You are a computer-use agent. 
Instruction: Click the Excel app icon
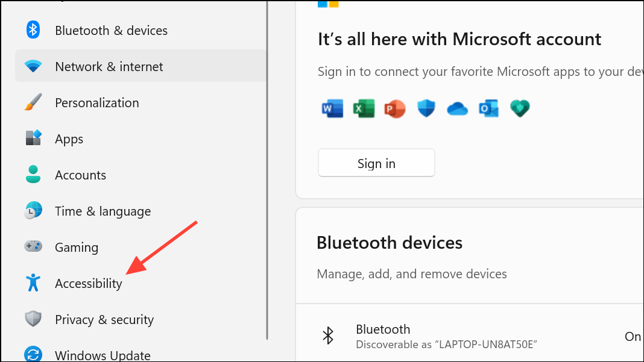click(364, 108)
